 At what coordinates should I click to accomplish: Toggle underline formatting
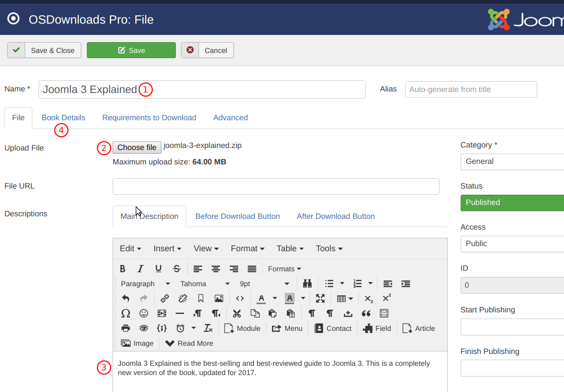tap(158, 268)
